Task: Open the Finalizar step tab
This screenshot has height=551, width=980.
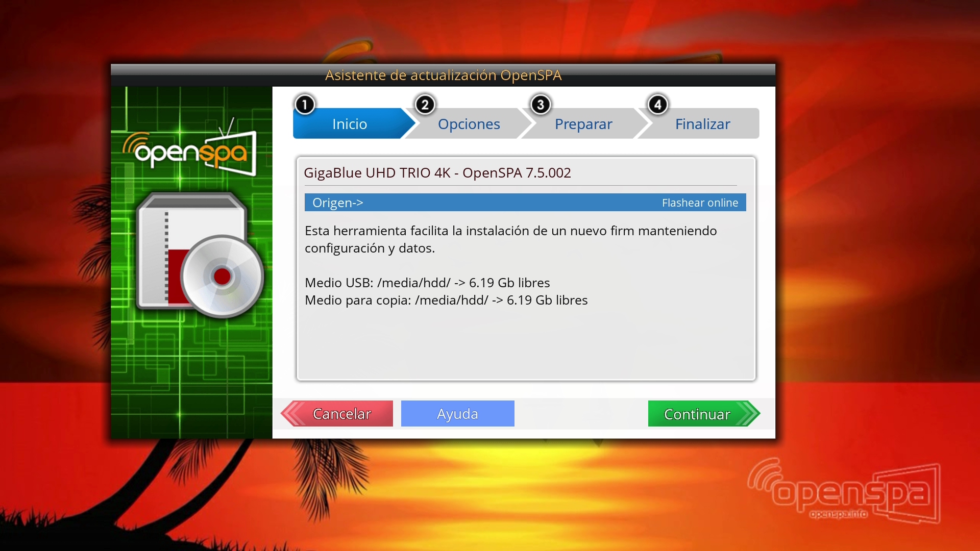Action: (702, 124)
